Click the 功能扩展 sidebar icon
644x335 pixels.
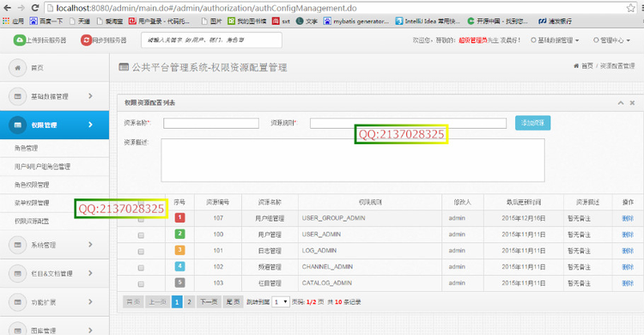17,302
